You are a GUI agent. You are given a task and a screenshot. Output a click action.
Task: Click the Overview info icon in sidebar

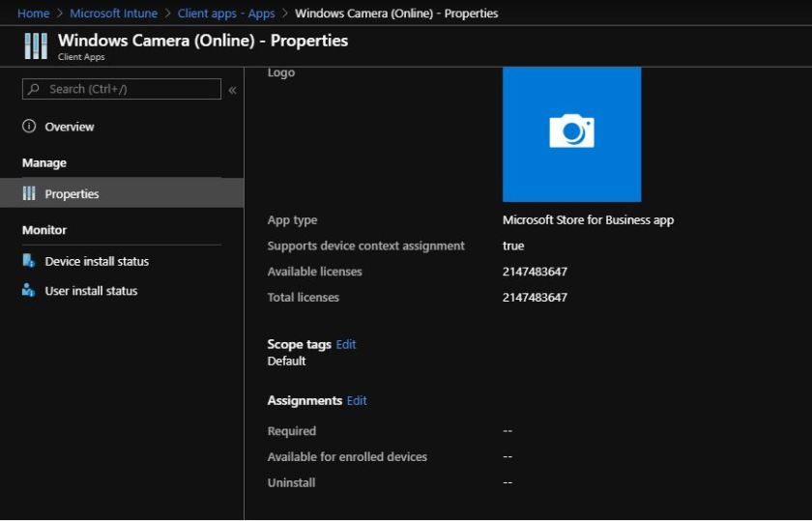coord(29,127)
